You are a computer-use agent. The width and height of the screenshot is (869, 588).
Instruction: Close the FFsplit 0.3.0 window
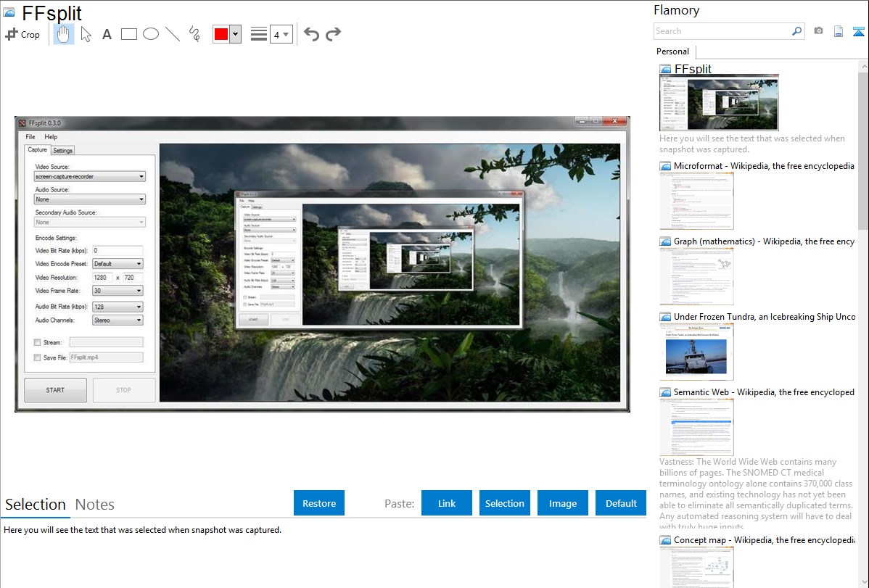[x=614, y=121]
